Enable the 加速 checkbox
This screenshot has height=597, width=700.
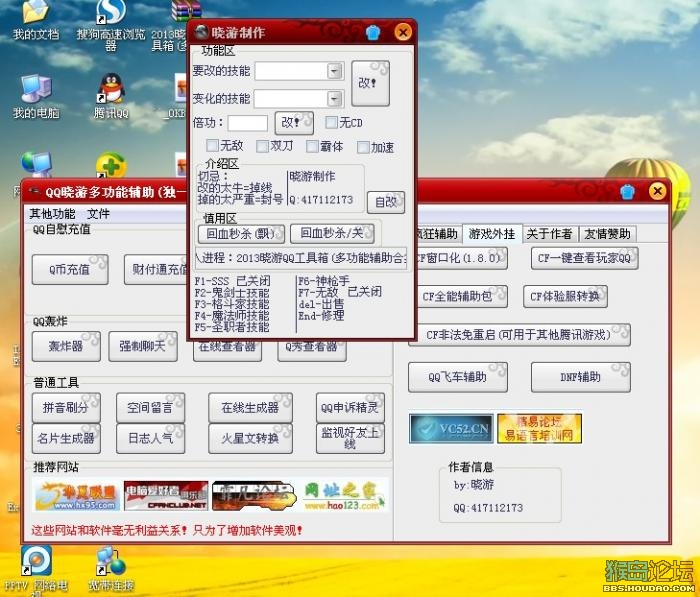(x=363, y=147)
